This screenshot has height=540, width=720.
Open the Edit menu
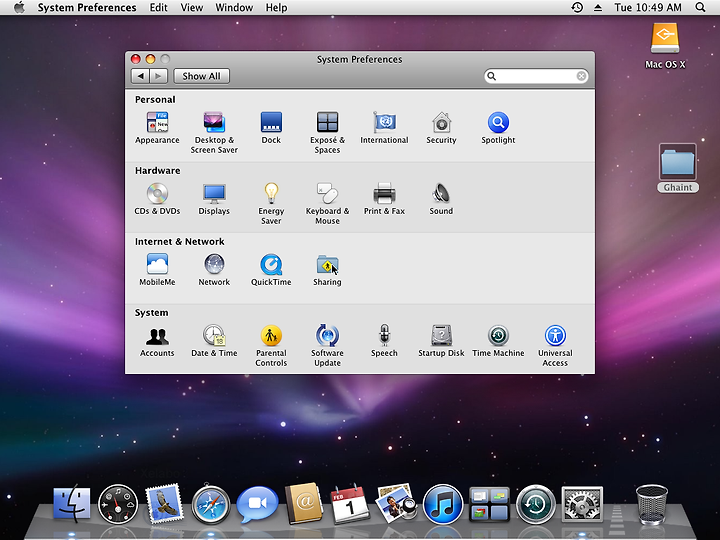[x=158, y=7]
